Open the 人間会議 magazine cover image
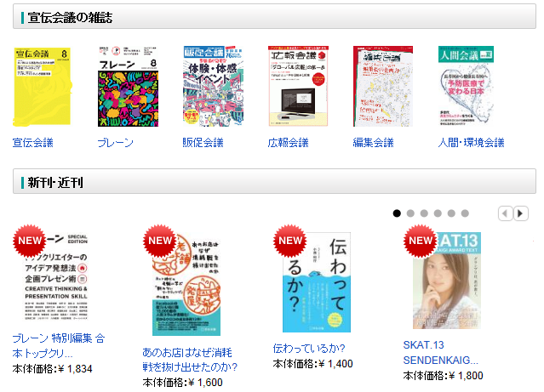Viewport: 544px width, 392px height. click(x=466, y=86)
